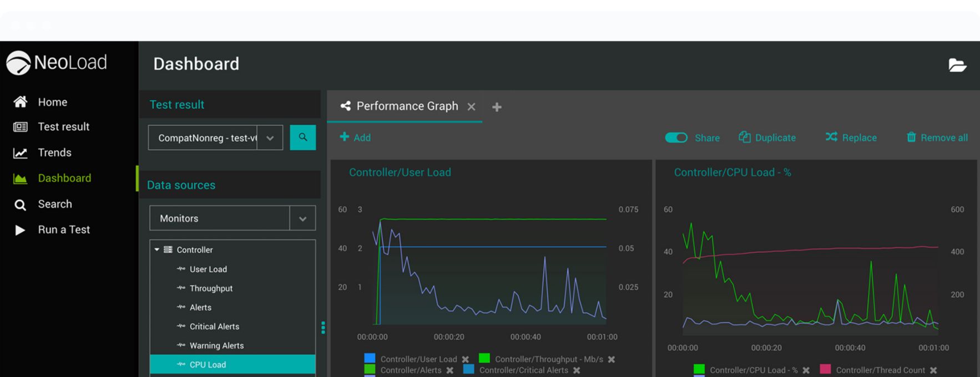
Task: Remove Controller/User Load series from legend
Action: pos(466,359)
